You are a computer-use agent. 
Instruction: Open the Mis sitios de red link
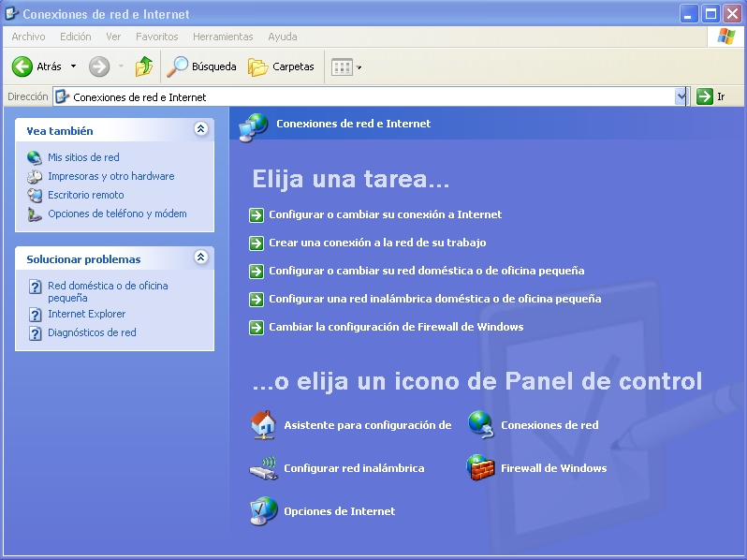[83, 157]
